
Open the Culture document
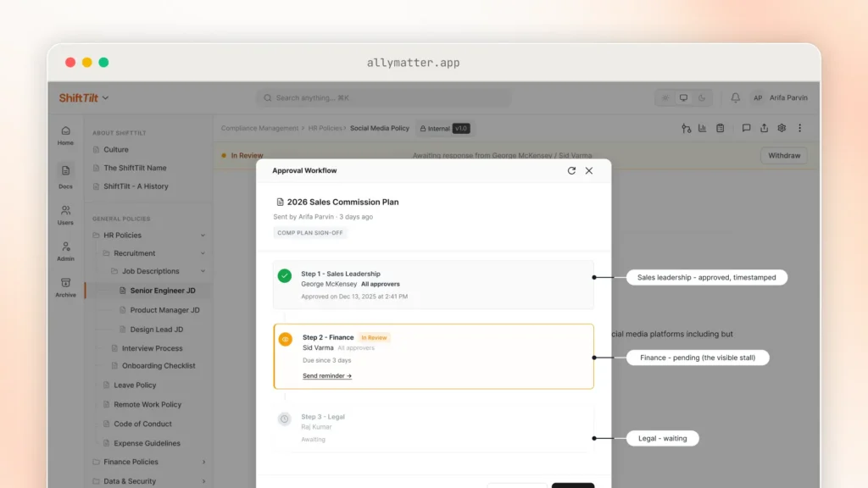pos(115,149)
